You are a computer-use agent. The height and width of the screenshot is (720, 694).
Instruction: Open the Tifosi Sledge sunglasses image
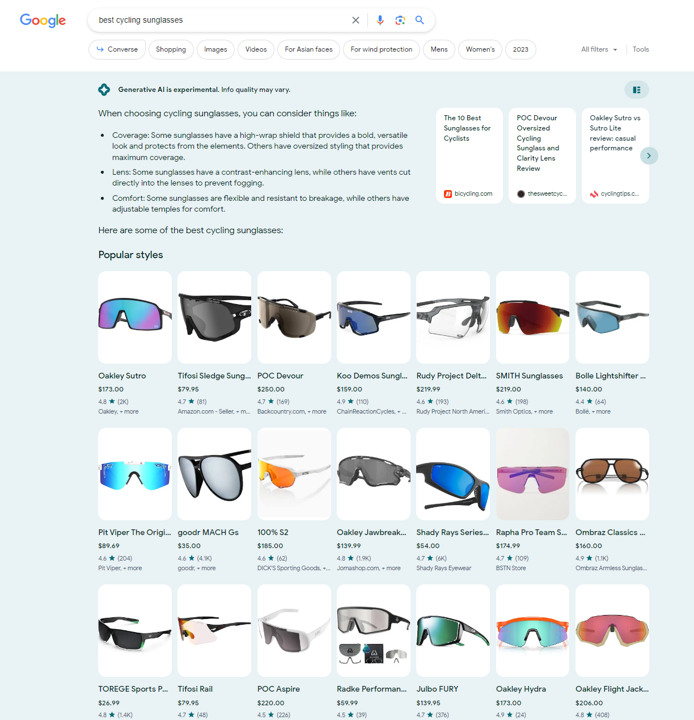coord(214,317)
